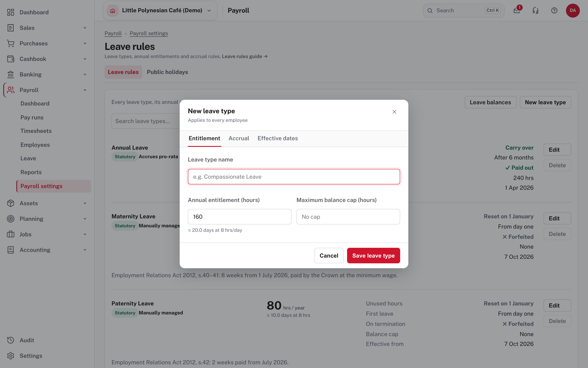Collapse the Payroll menu chevron
Image resolution: width=588 pixels, height=368 pixels.
(x=85, y=90)
